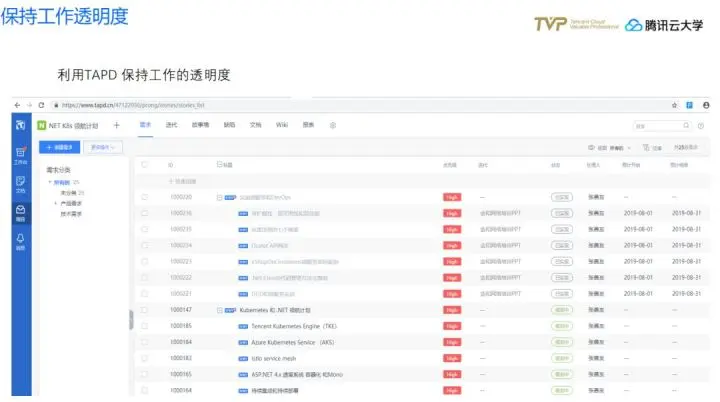Screen dimensions: 720x402
Task: Tick the checkbox for row 1000147
Action: point(145,310)
